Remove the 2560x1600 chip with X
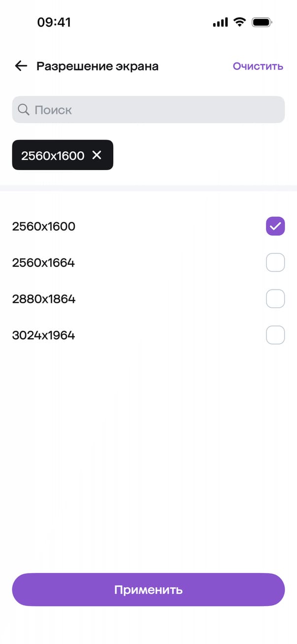 97,155
